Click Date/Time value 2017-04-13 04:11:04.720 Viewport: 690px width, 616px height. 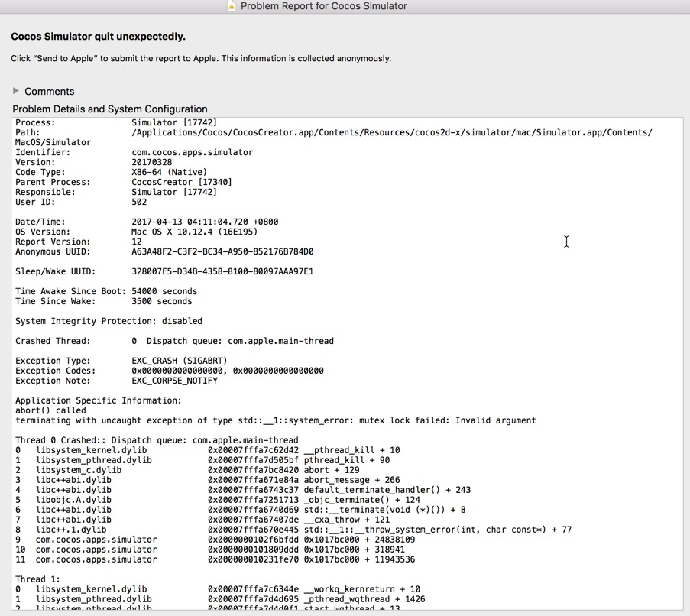[205, 222]
